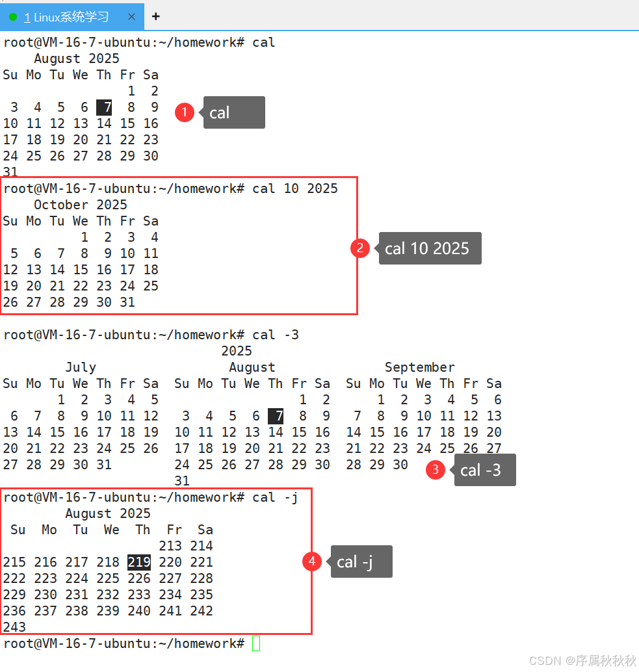Click day 31 in the October 2025 calendar

(x=127, y=302)
